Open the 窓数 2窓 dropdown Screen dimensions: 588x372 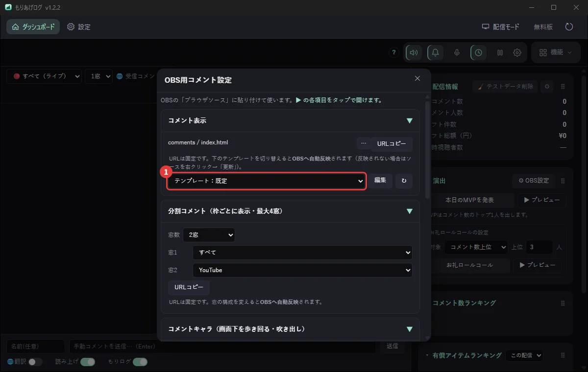[209, 235]
